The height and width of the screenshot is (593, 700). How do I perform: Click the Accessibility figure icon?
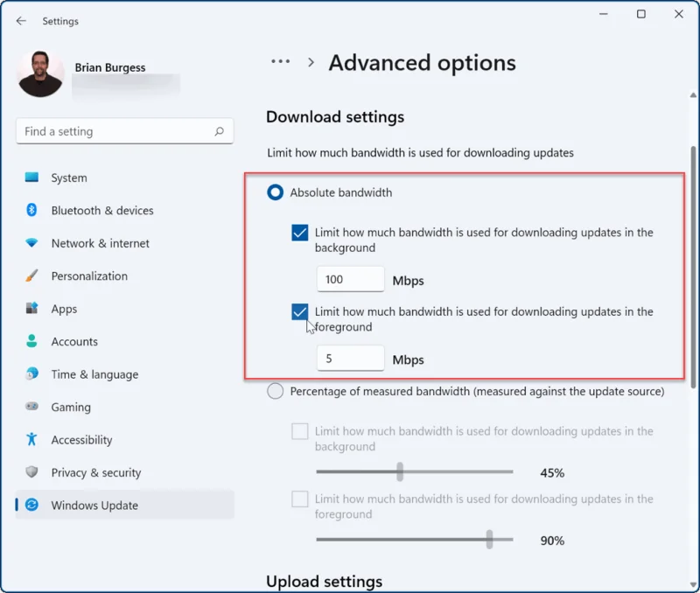31,439
